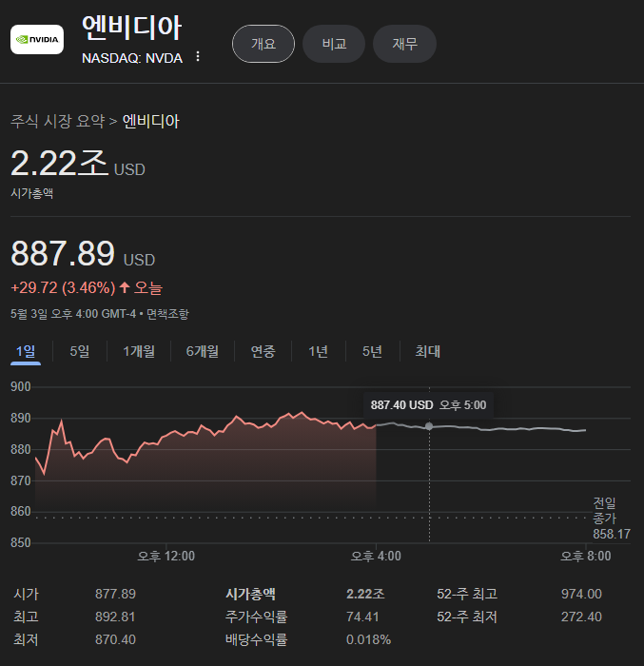Click the NASDAQ: NVDA ticker text
The image size is (644, 666).
[x=132, y=58]
